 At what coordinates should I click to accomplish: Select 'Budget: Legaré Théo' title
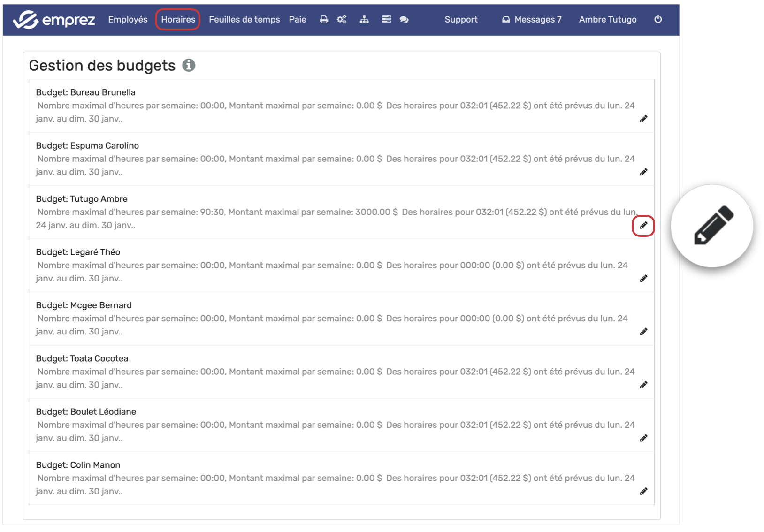click(x=78, y=252)
